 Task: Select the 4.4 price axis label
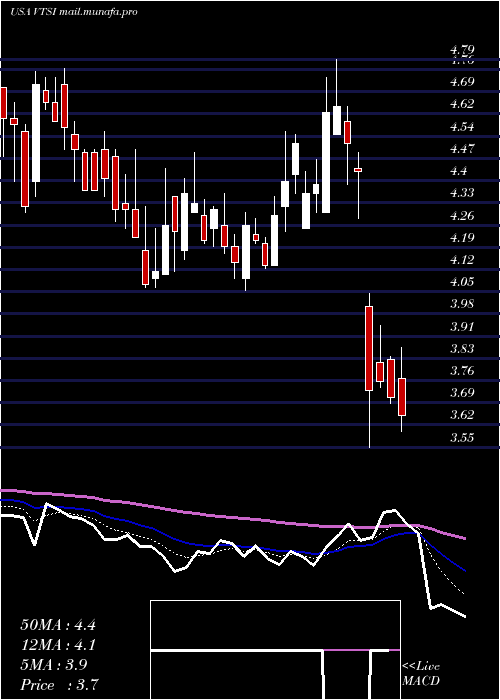click(458, 171)
